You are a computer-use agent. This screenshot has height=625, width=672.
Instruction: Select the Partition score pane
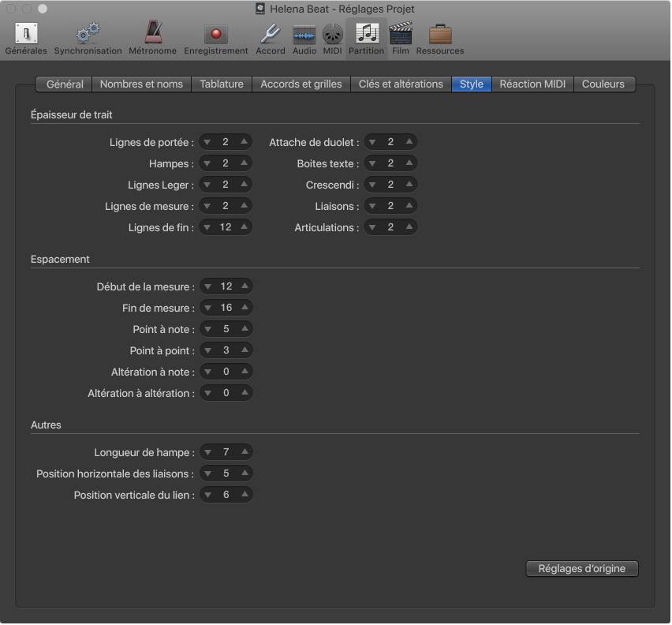[x=367, y=39]
